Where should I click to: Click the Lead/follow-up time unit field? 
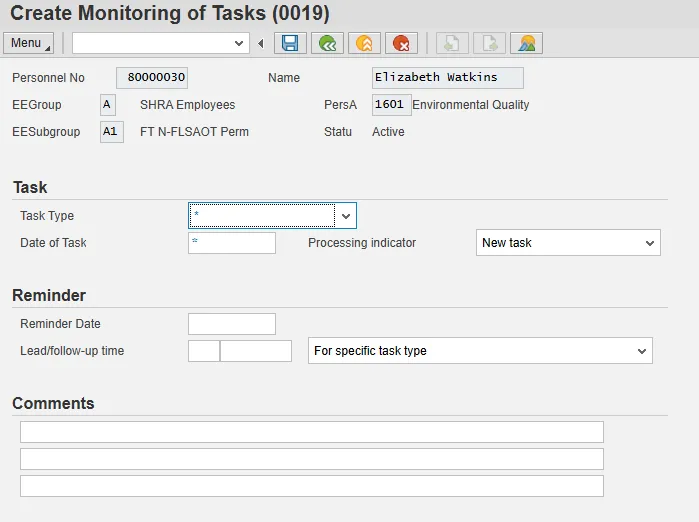pyautogui.click(x=256, y=351)
